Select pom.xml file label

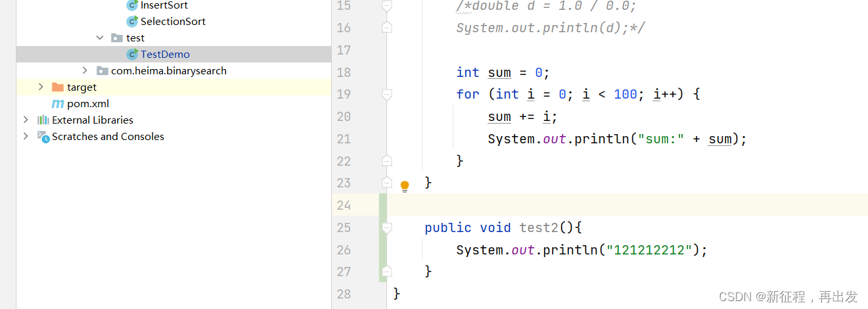[x=88, y=104]
